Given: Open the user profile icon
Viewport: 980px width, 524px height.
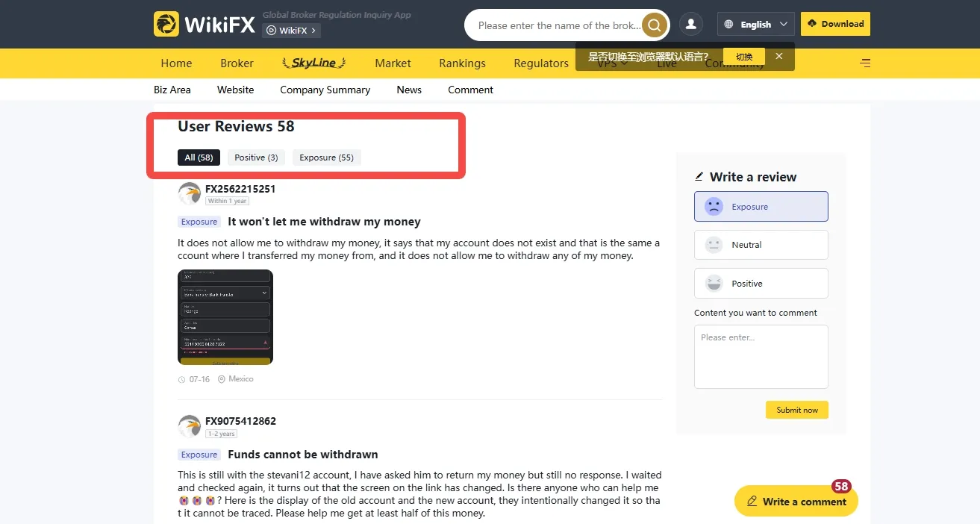Looking at the screenshot, I should [x=691, y=24].
